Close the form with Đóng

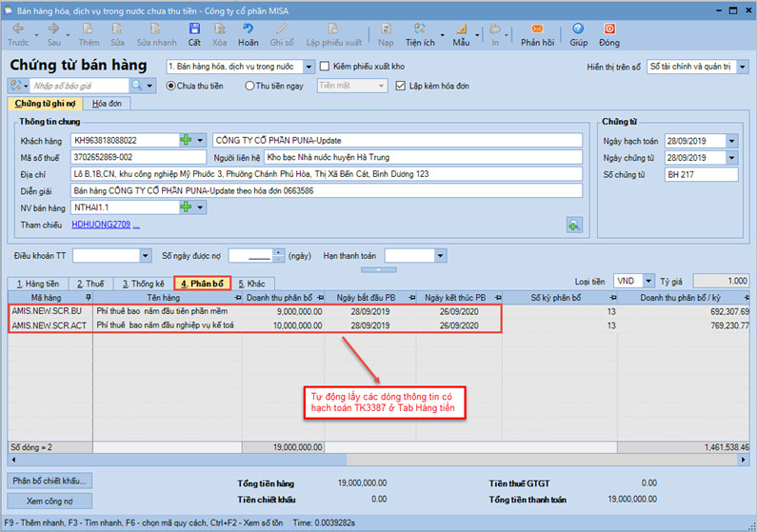[609, 34]
